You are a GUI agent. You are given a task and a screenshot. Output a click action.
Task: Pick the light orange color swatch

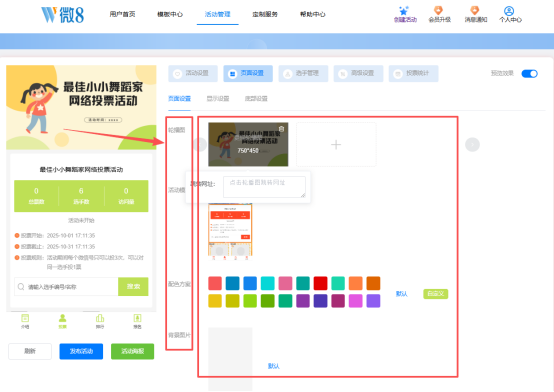(355, 283)
